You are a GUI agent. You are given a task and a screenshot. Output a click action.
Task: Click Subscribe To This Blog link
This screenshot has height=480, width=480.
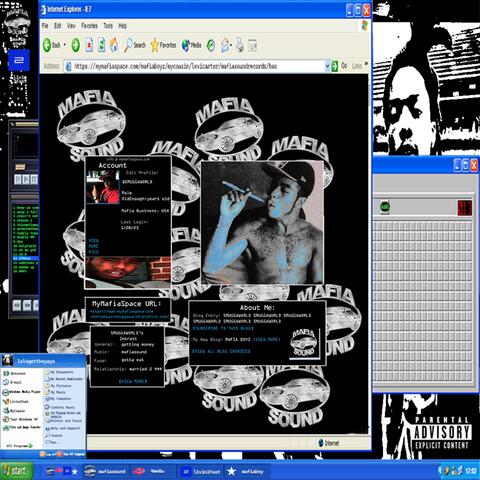click(x=223, y=328)
